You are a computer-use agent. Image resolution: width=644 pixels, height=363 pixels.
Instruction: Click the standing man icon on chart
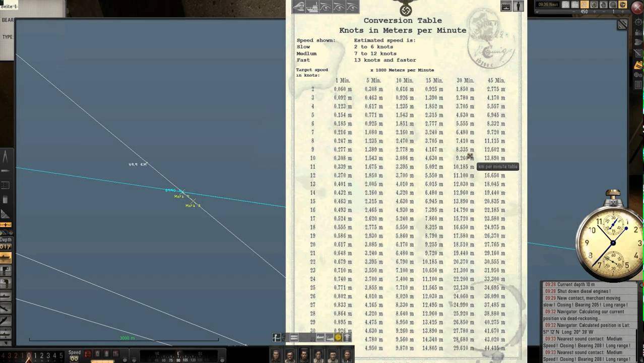518,6
